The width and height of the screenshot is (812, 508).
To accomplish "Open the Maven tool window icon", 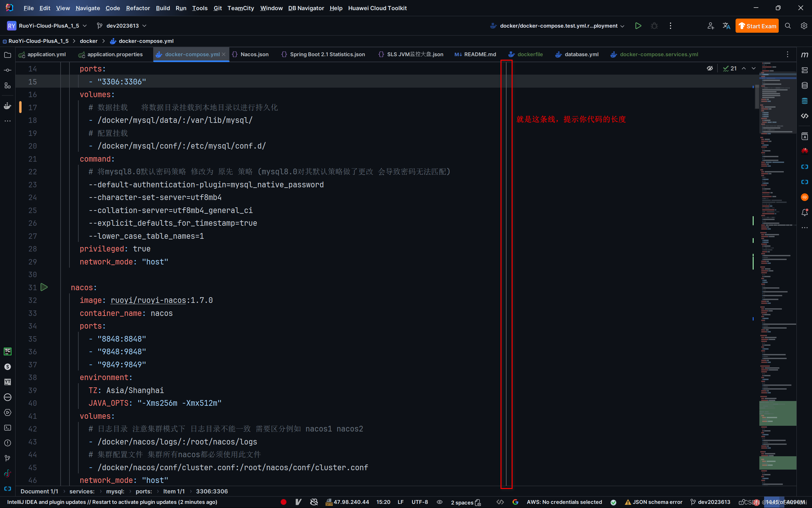I will point(805,55).
